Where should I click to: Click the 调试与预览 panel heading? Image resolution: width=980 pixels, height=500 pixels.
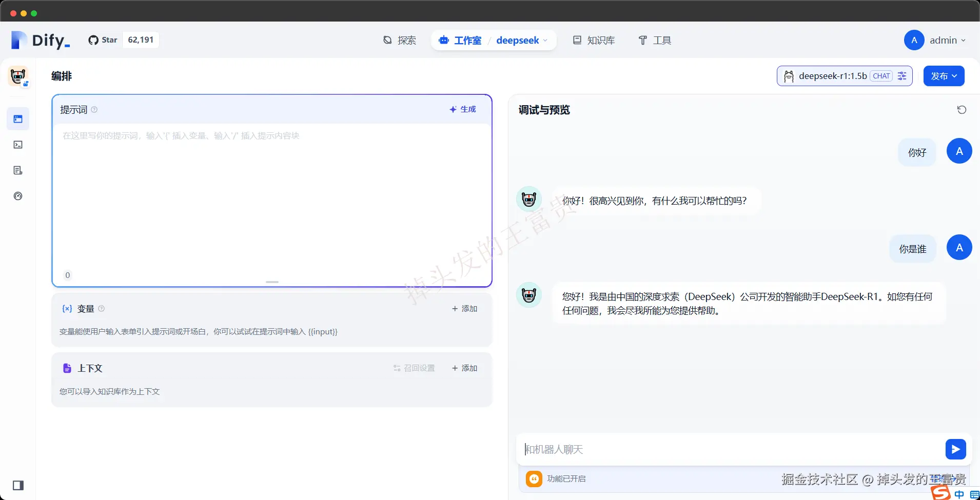point(544,110)
